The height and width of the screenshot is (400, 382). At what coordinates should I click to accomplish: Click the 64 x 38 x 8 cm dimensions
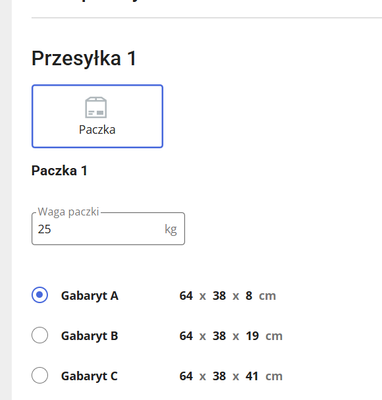(228, 296)
